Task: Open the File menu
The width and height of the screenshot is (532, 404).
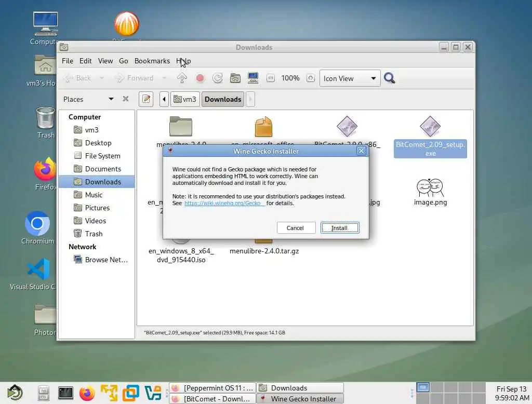Action: click(x=68, y=61)
